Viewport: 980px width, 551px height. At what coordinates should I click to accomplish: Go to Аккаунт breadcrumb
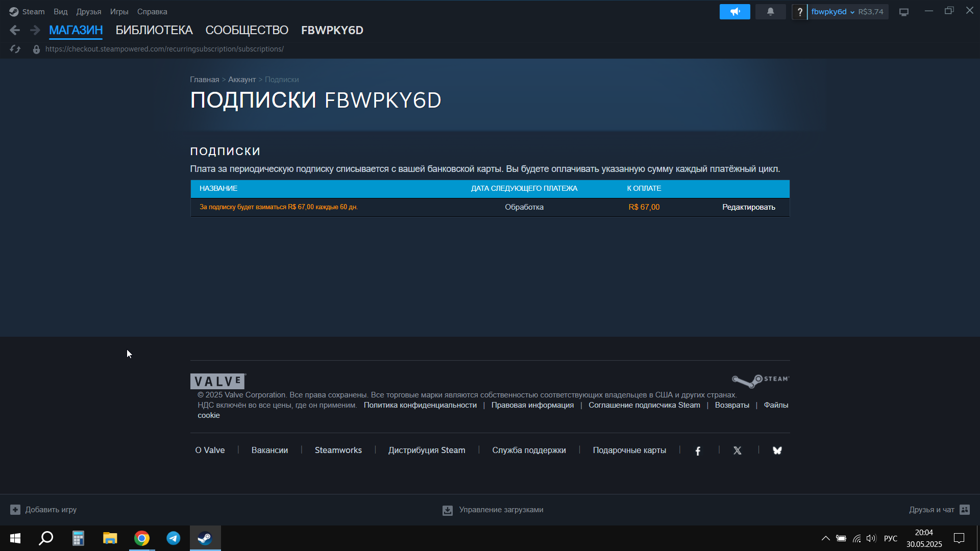pos(242,80)
